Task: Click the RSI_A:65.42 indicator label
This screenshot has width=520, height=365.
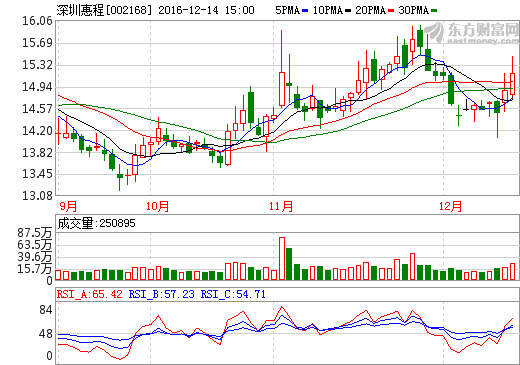Action: click(90, 294)
